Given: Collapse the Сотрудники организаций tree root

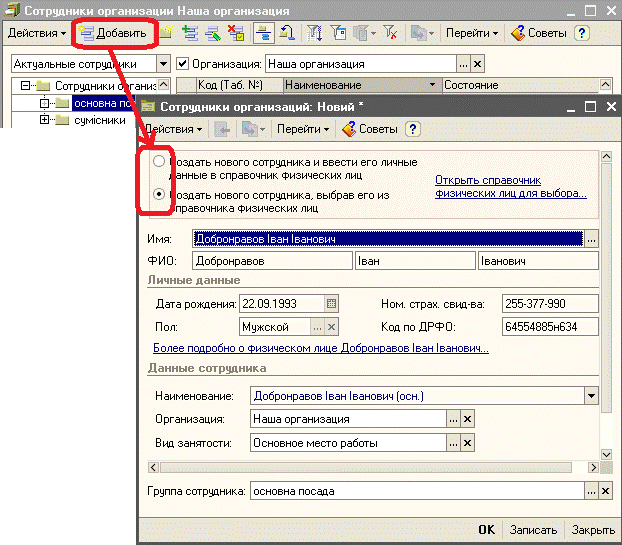Looking at the screenshot, I should point(25,85).
